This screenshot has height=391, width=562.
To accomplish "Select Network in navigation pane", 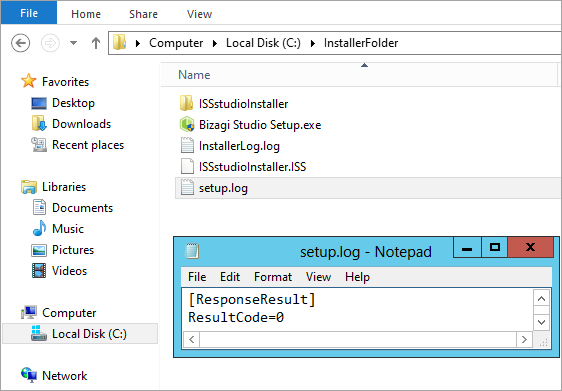I will coord(65,376).
